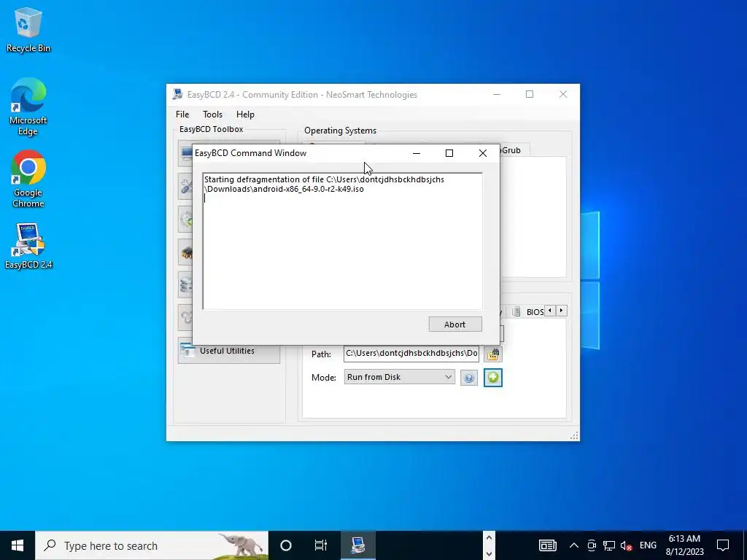Select the Recycle Bin desktop icon
Viewport: 747px width, 560px height.
pos(28,30)
